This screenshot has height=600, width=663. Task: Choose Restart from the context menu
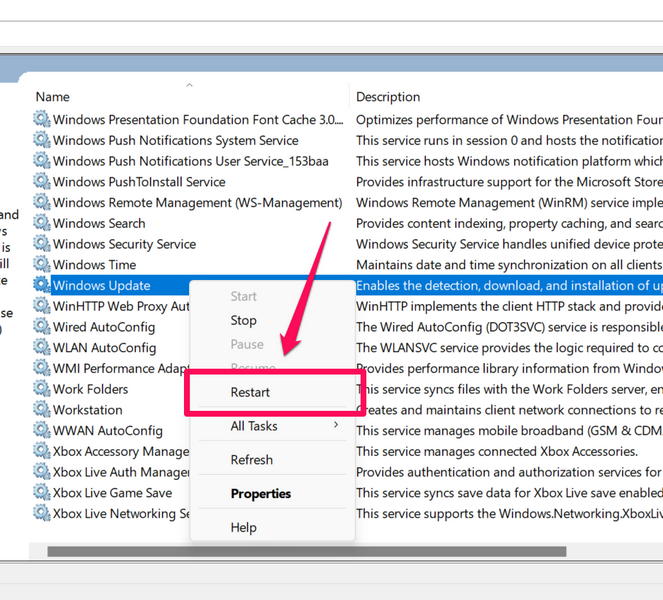[250, 392]
